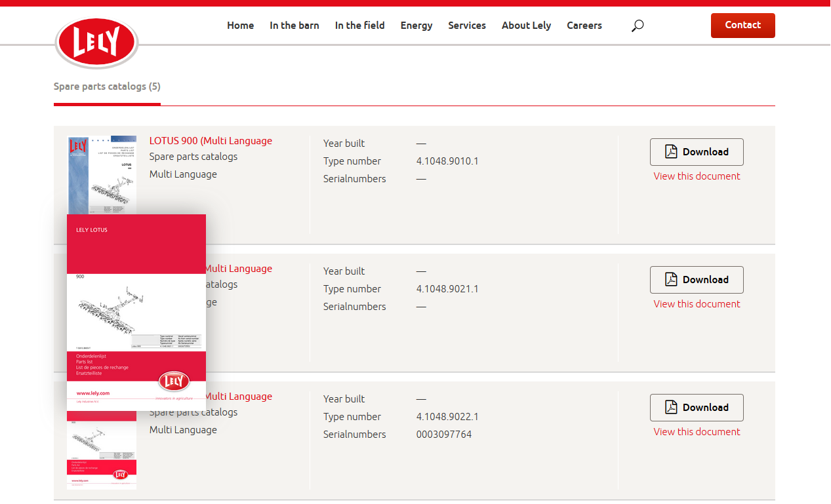This screenshot has width=831, height=504.
Task: Click the www.lely.com text on enlarged cover
Action: (x=92, y=393)
